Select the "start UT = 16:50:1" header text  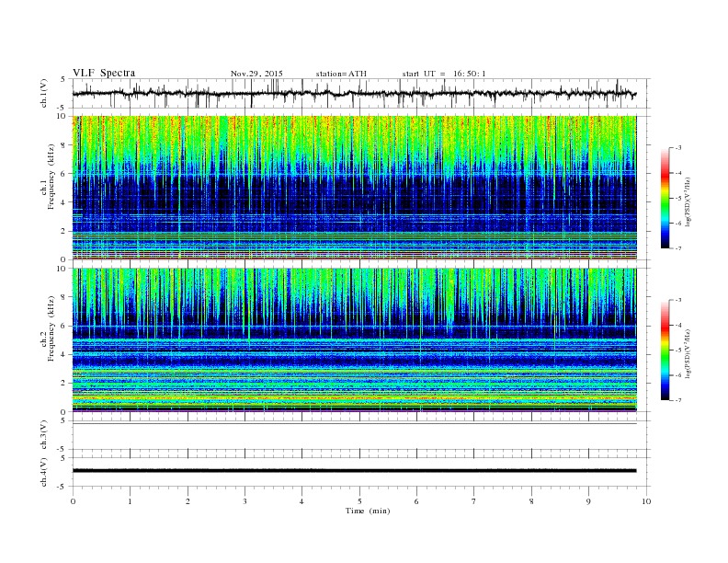444,74
